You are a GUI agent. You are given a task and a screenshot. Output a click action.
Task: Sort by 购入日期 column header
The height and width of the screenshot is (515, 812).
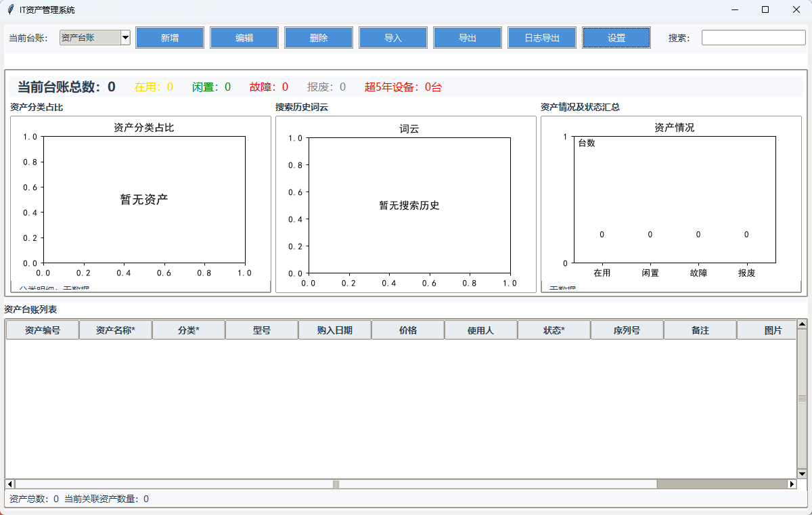tap(335, 330)
